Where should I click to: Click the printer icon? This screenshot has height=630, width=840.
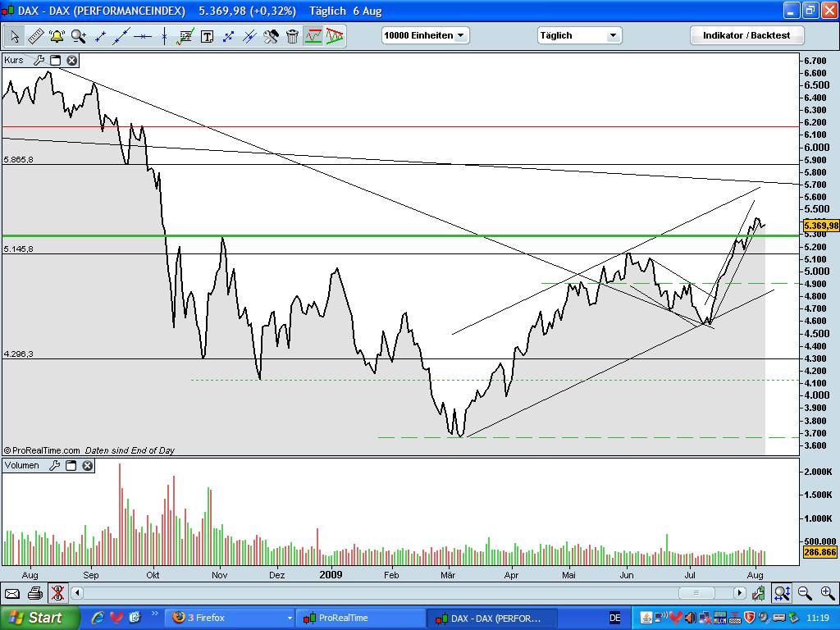35,593
